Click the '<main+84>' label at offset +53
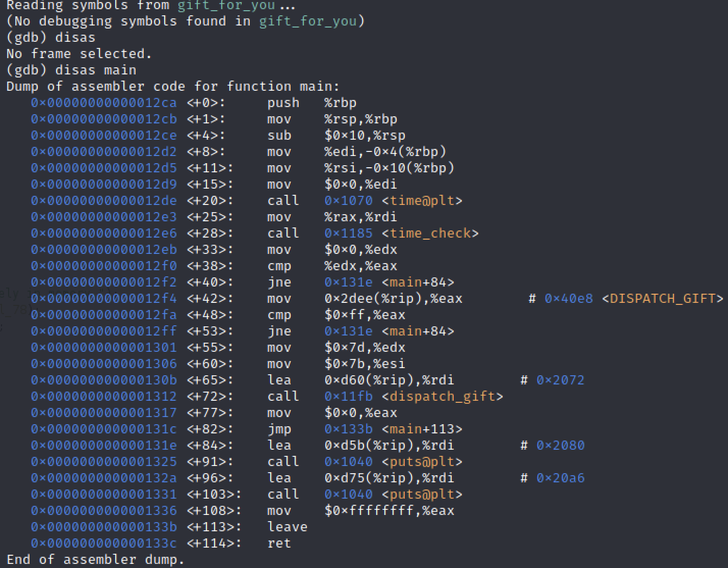This screenshot has width=728, height=568. pyautogui.click(x=418, y=331)
